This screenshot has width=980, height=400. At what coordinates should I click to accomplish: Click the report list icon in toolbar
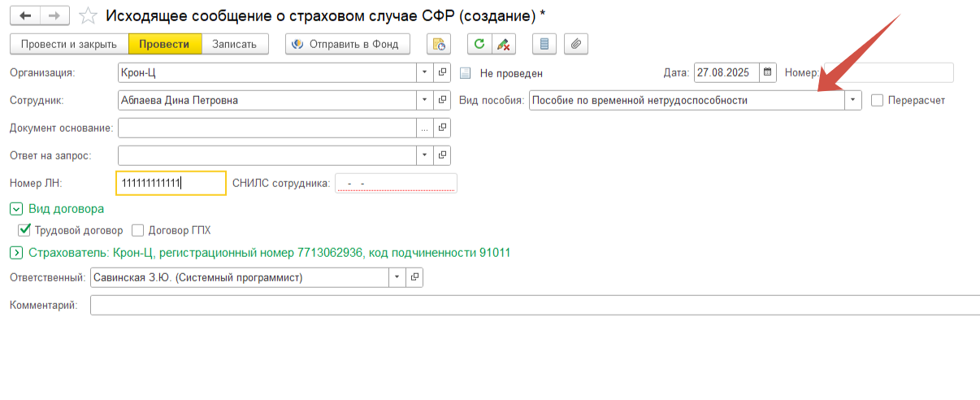click(x=544, y=44)
